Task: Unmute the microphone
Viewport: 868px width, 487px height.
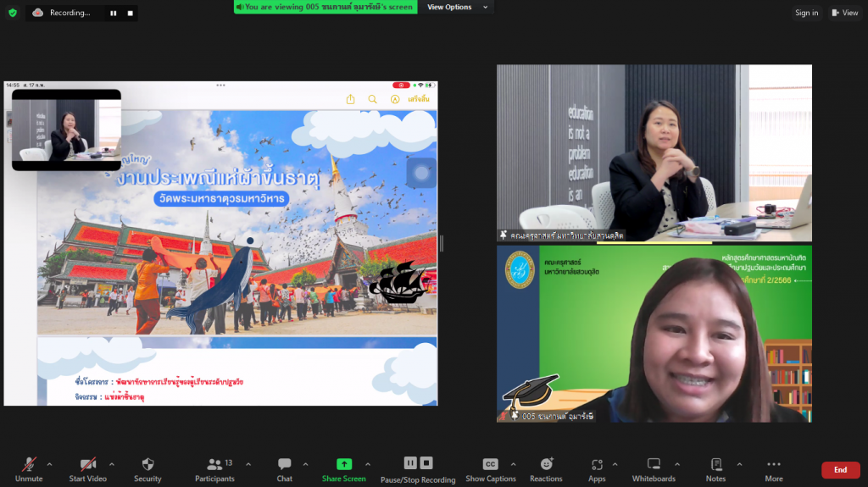Action: click(x=29, y=465)
